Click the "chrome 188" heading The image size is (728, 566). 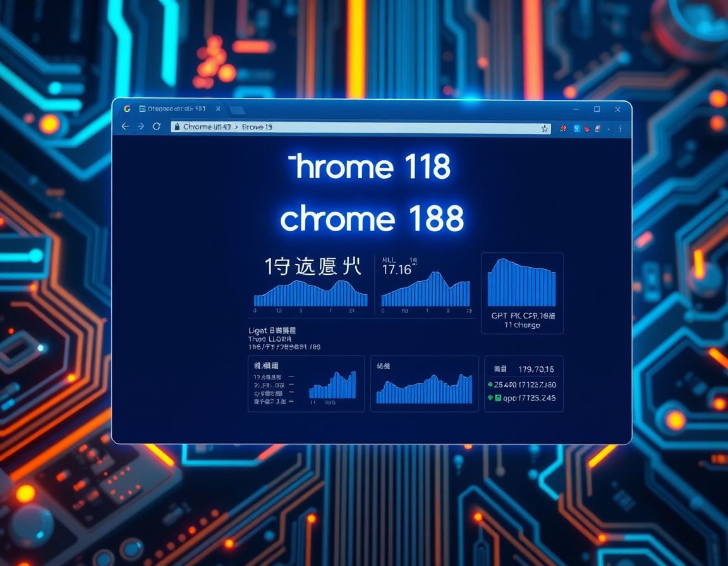pos(372,218)
